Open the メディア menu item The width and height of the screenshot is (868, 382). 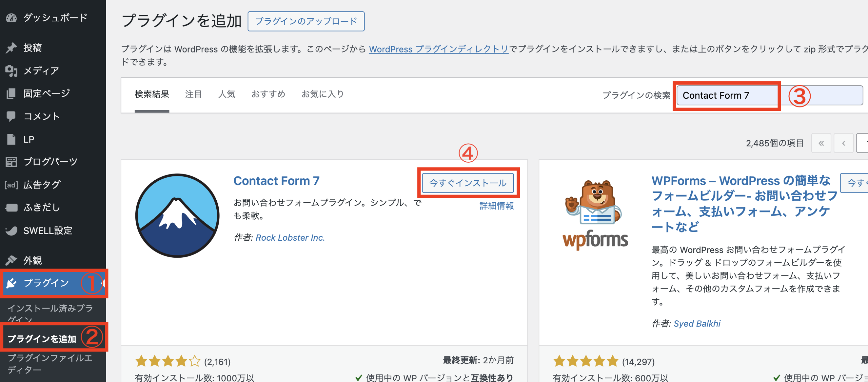click(53, 71)
